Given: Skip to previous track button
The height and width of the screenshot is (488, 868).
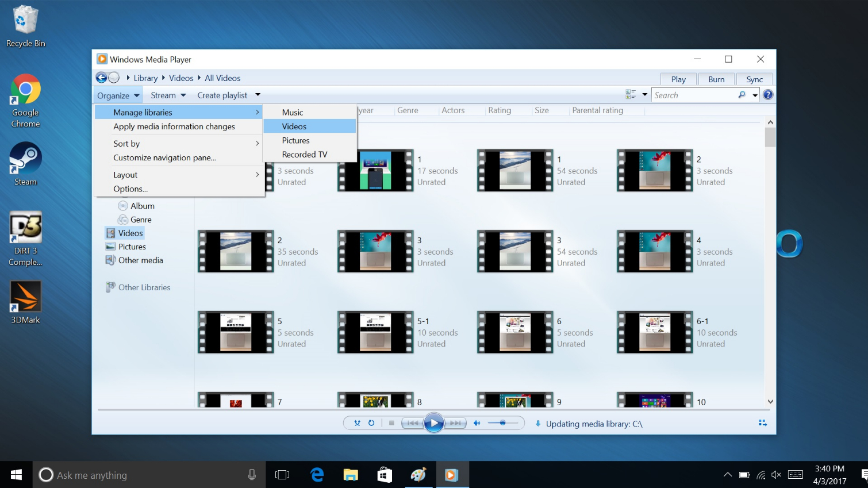Looking at the screenshot, I should [x=412, y=423].
